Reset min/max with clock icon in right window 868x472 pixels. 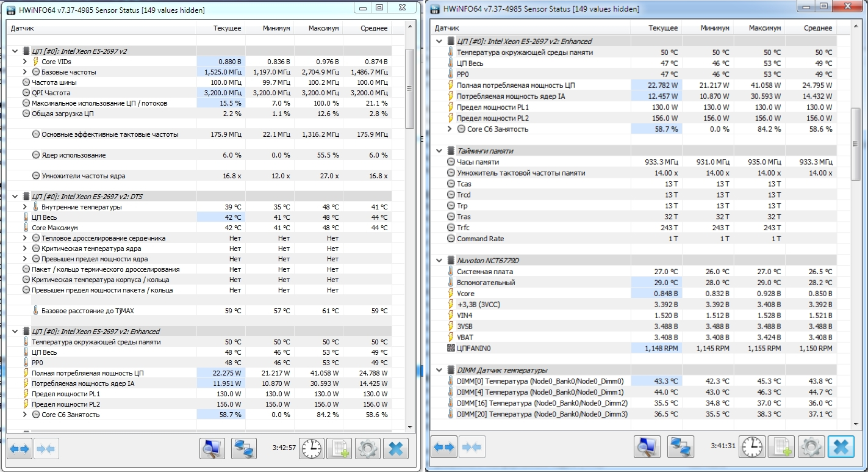coord(752,447)
